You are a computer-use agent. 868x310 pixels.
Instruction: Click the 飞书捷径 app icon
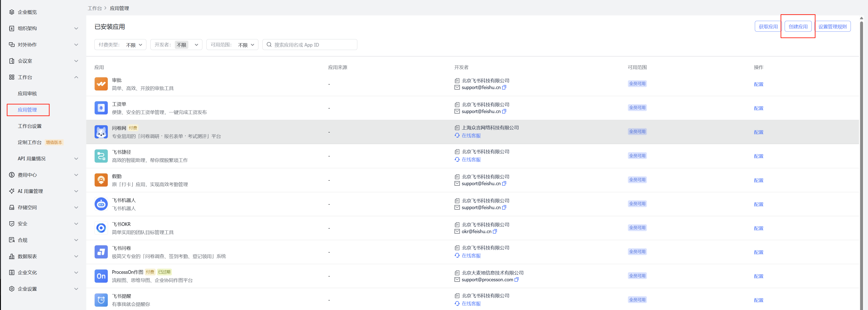pyautogui.click(x=101, y=156)
